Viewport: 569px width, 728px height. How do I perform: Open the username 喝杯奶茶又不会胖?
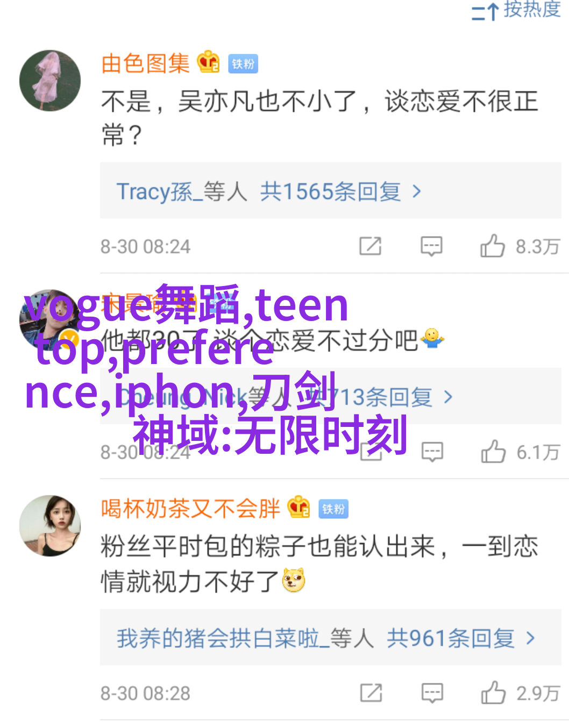coord(190,508)
